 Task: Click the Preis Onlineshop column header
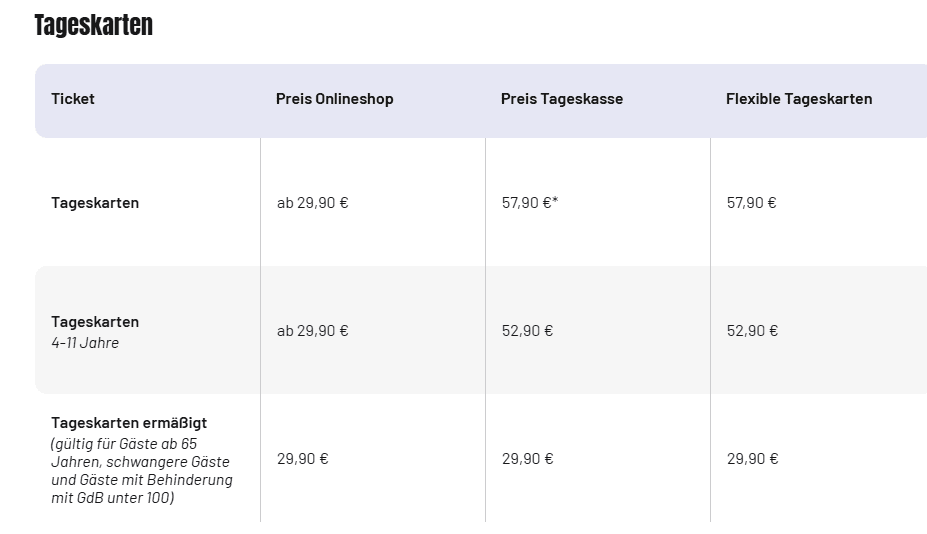point(335,99)
